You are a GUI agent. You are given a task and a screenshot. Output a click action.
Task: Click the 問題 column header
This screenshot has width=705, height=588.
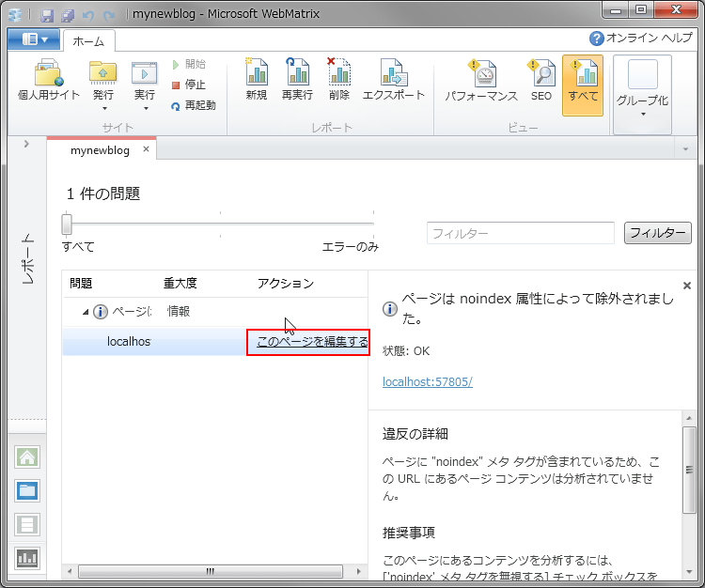[81, 284]
